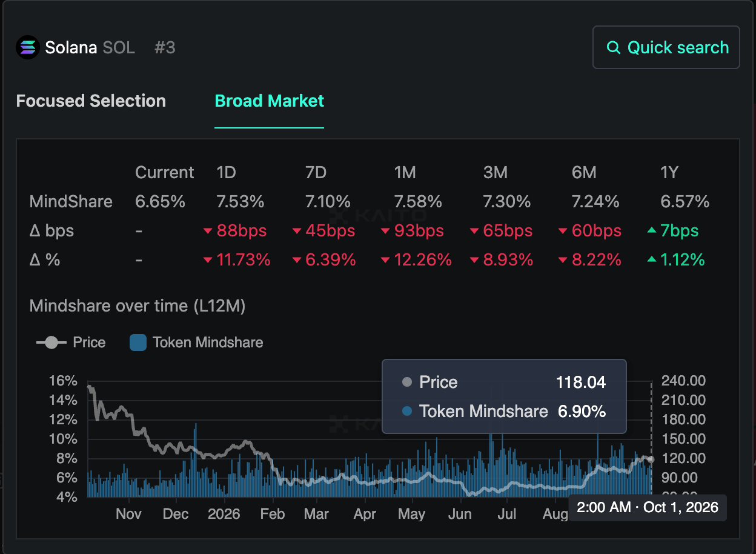The height and width of the screenshot is (554, 756).
Task: Click the Current column header
Action: tap(164, 173)
